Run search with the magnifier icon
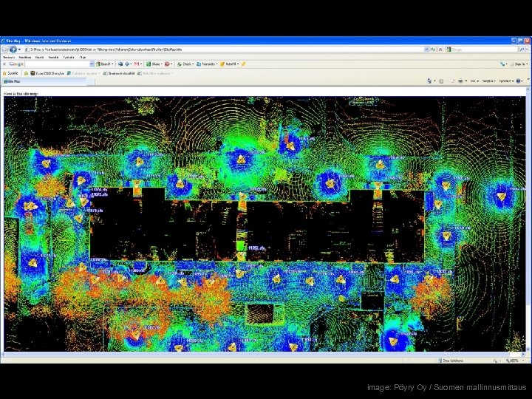 click(522, 50)
